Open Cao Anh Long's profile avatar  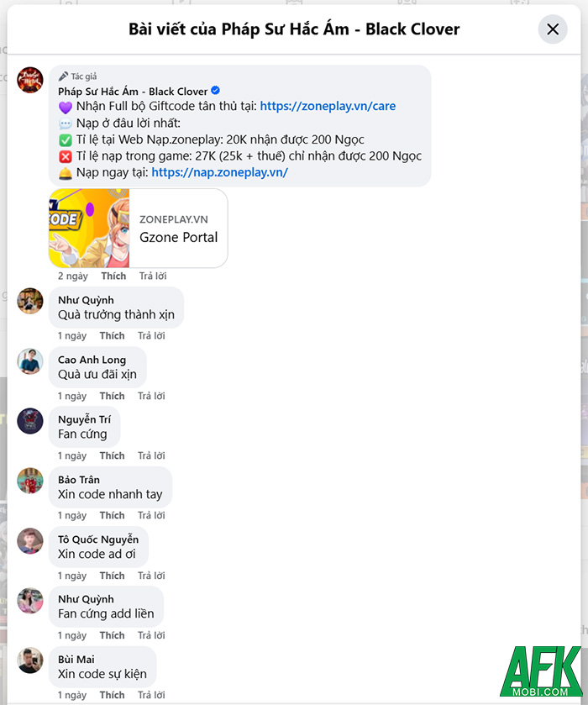(x=30, y=360)
